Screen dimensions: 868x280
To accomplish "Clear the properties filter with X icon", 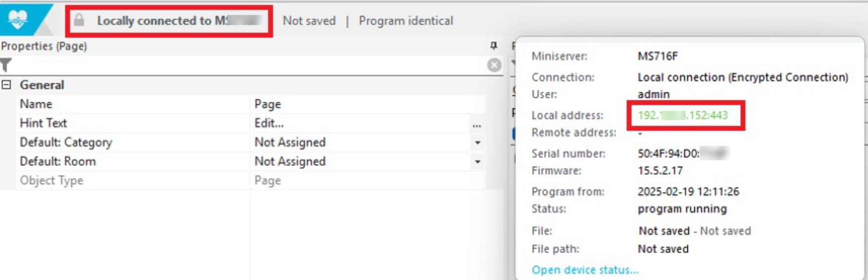I will pyautogui.click(x=494, y=65).
